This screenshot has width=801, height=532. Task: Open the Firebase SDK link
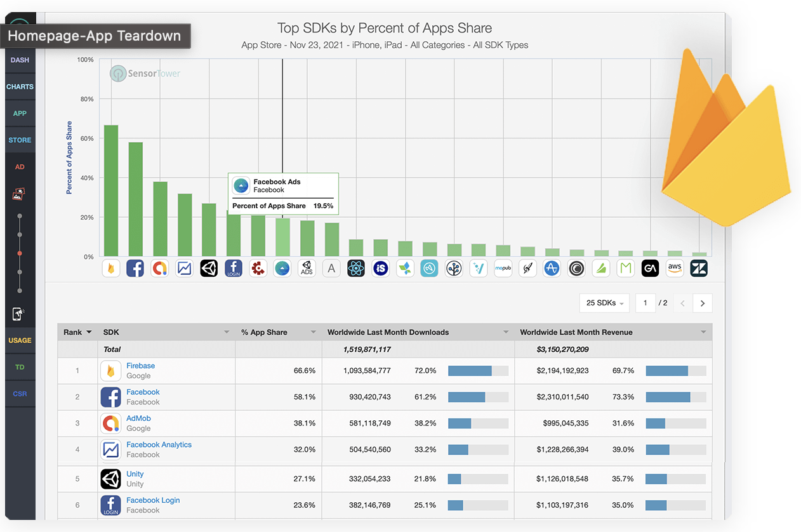pyautogui.click(x=140, y=366)
